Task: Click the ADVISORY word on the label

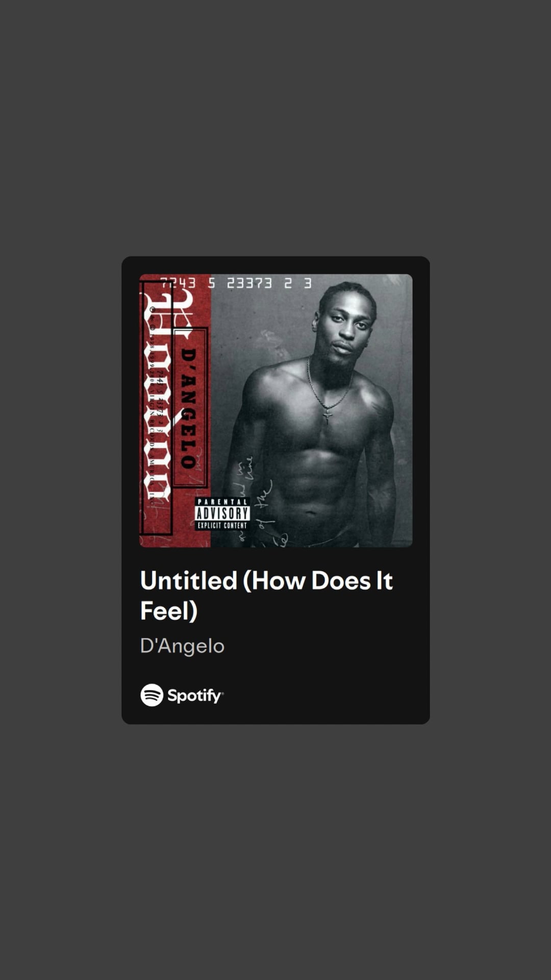Action: pos(222,513)
